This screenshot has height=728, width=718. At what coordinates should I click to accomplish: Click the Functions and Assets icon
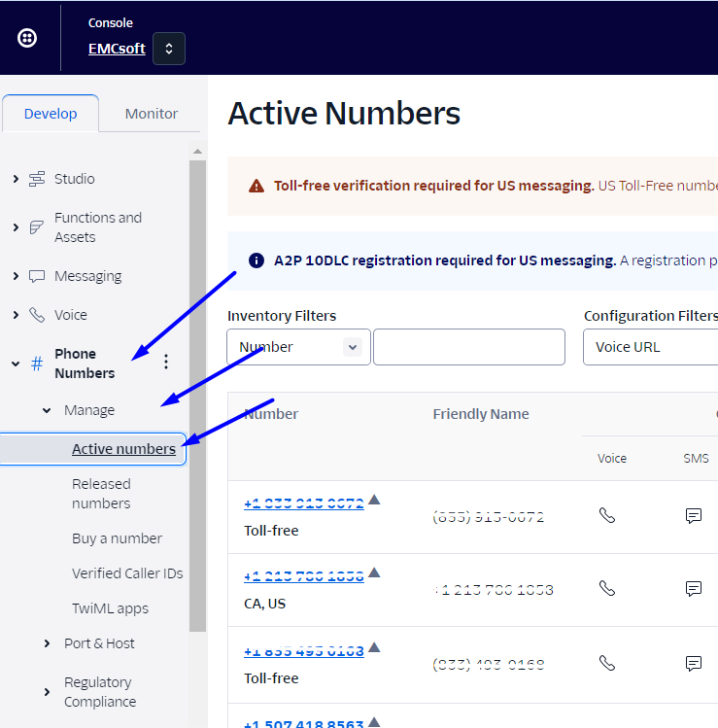(x=37, y=227)
